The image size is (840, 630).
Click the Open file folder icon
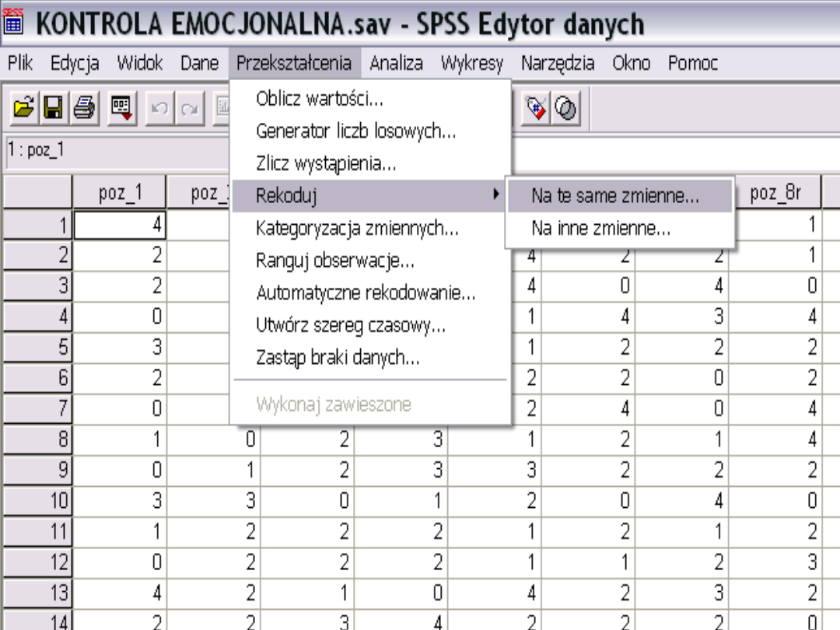pos(24,108)
